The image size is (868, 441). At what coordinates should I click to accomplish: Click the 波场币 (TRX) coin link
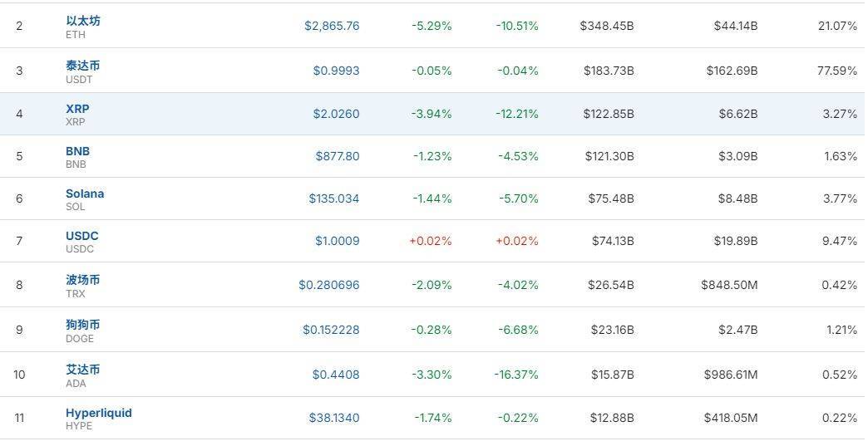pos(83,279)
